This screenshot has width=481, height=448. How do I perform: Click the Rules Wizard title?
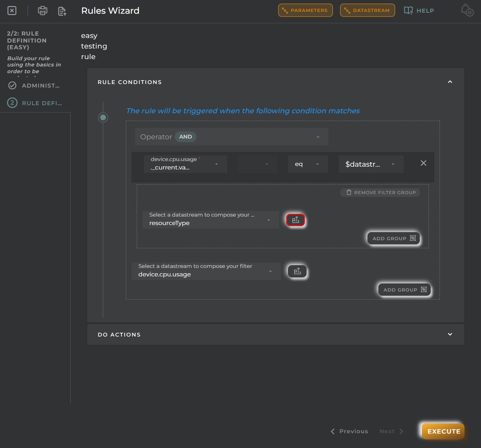click(x=110, y=11)
